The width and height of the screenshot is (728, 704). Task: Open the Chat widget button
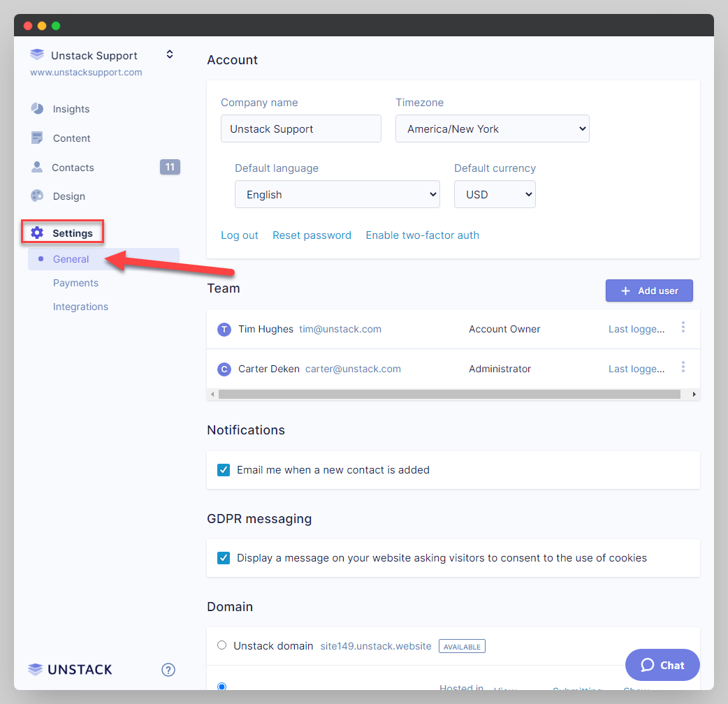click(662, 665)
